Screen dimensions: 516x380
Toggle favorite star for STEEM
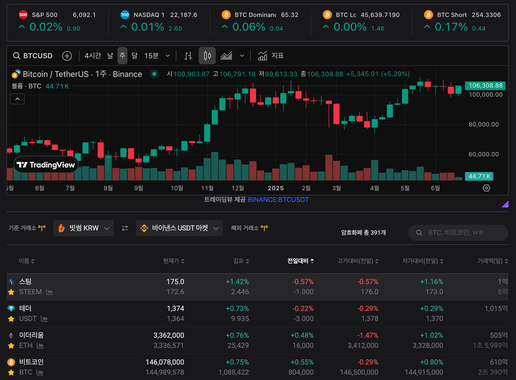coord(11,292)
